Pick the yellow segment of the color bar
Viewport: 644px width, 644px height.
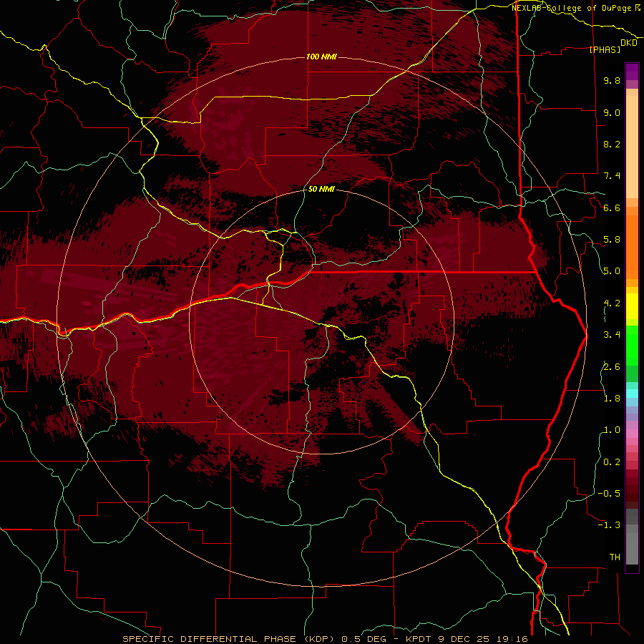point(632,306)
